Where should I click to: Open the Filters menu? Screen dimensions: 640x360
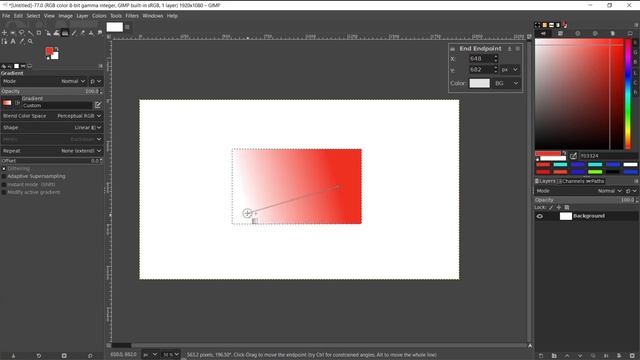[132, 16]
